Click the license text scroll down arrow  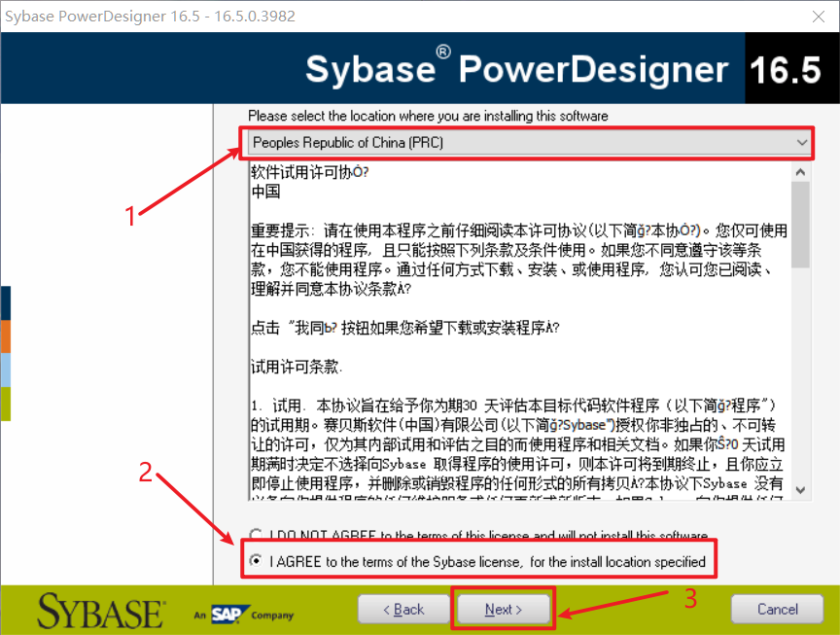pyautogui.click(x=800, y=490)
